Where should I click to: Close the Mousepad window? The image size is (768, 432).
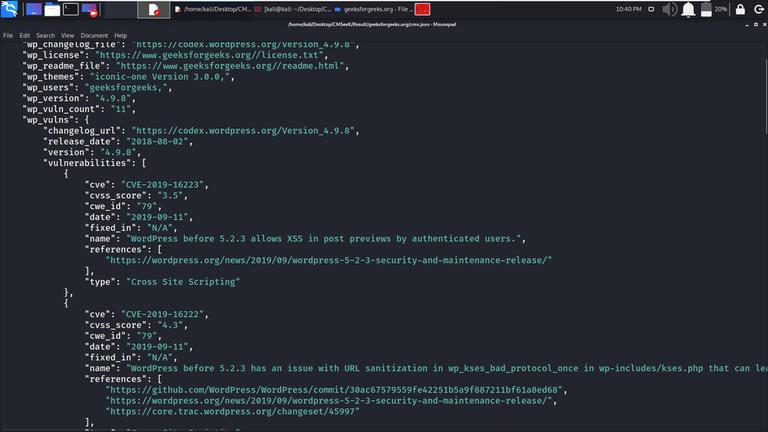coord(764,24)
